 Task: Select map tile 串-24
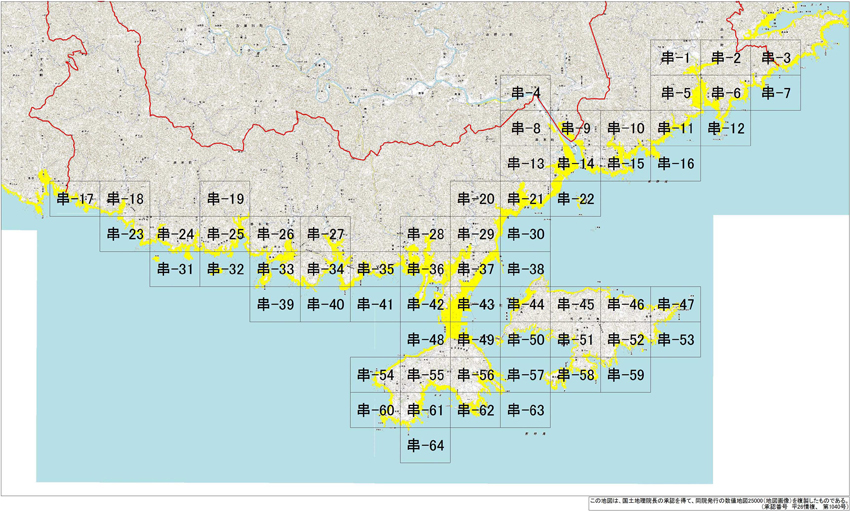[x=175, y=234]
